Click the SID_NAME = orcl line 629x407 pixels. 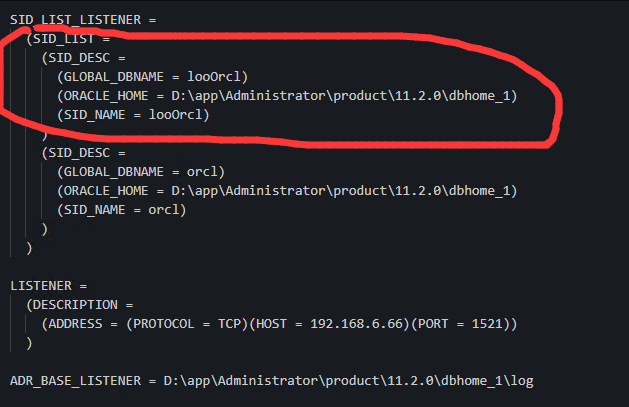click(122, 210)
